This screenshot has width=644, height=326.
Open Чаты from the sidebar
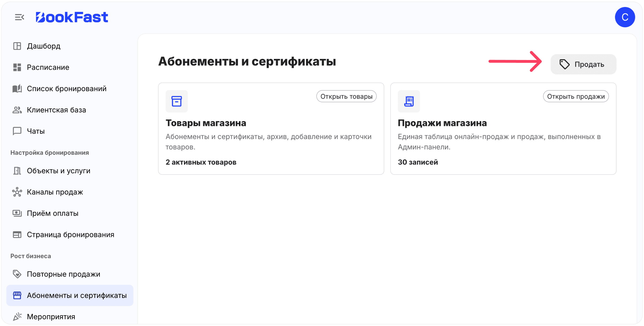pyautogui.click(x=70, y=131)
